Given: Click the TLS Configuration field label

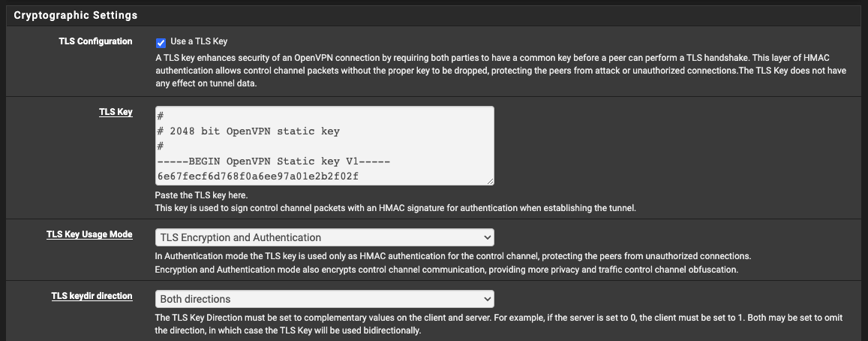Looking at the screenshot, I should (95, 41).
